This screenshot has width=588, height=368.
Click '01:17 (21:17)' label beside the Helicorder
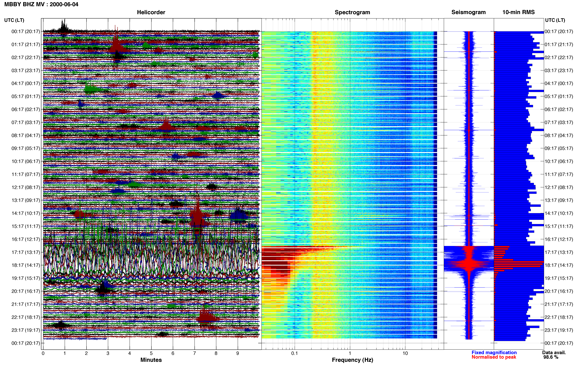click(26, 45)
